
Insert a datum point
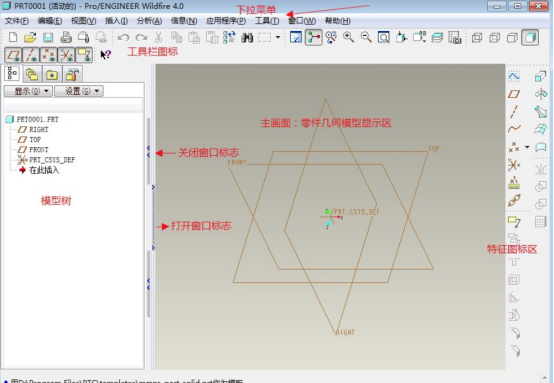point(514,147)
